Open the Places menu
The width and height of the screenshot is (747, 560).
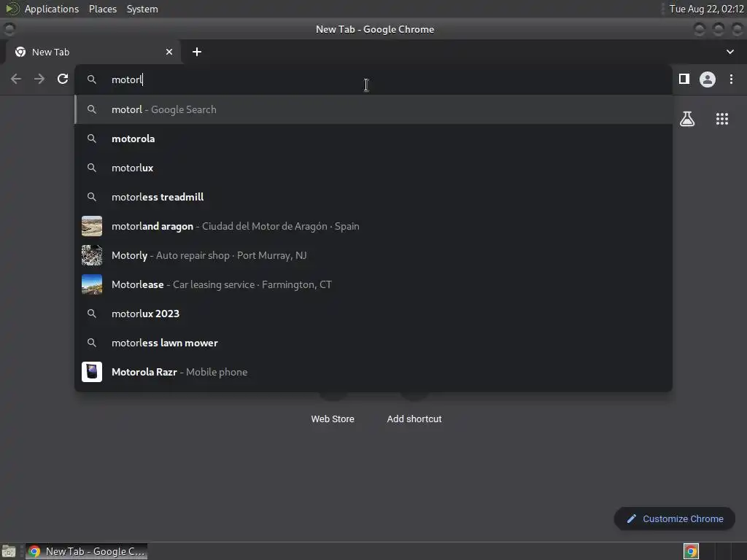click(x=103, y=9)
